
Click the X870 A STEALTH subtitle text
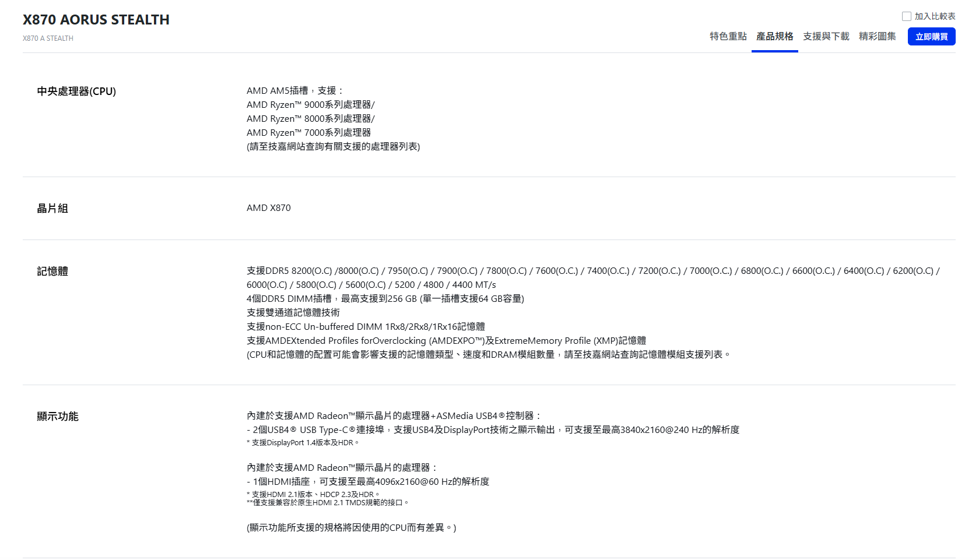[48, 38]
